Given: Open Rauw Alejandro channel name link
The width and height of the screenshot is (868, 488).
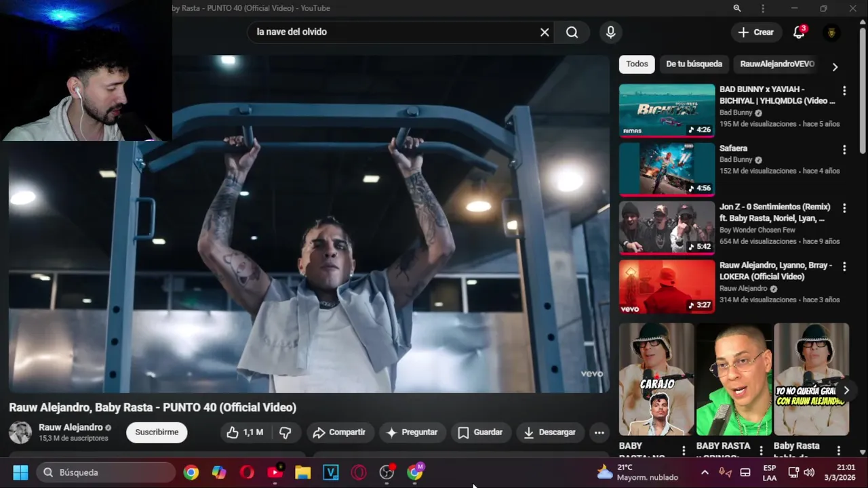Looking at the screenshot, I should (x=71, y=428).
